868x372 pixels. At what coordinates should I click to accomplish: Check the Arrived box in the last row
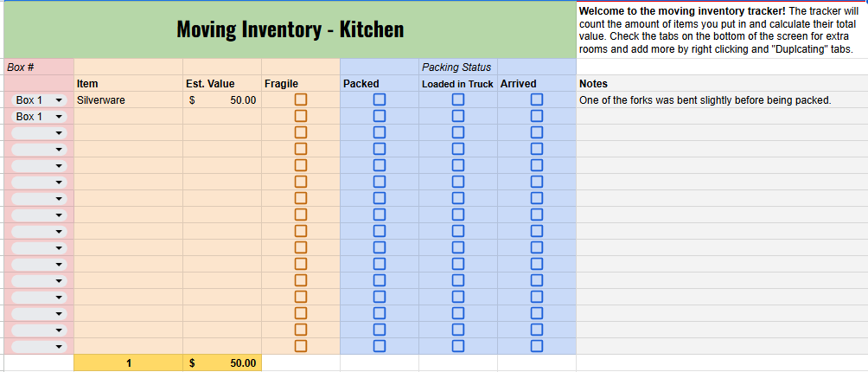tap(537, 346)
